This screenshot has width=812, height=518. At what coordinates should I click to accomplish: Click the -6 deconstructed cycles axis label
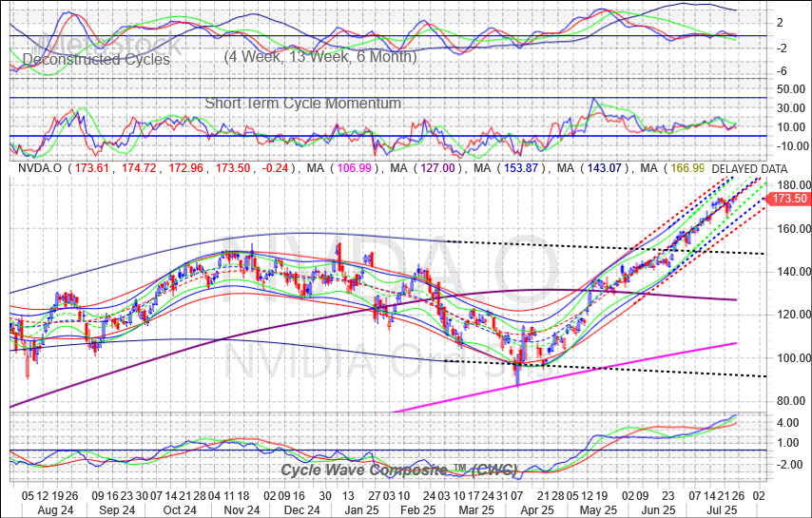click(782, 71)
